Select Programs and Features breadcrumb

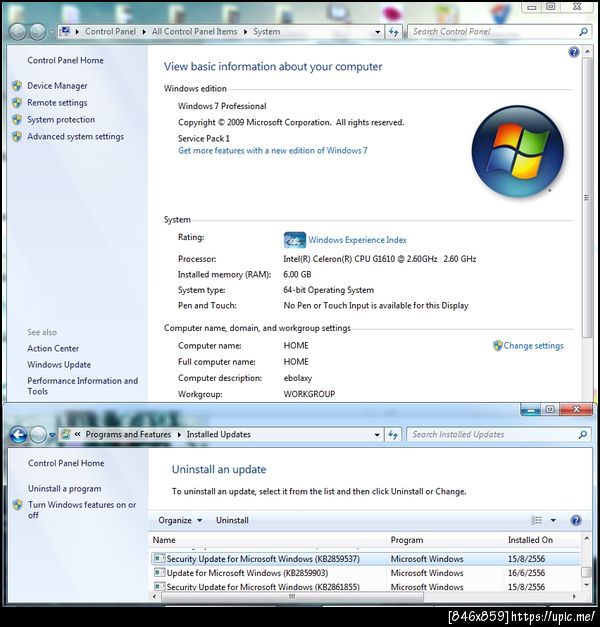click(128, 434)
